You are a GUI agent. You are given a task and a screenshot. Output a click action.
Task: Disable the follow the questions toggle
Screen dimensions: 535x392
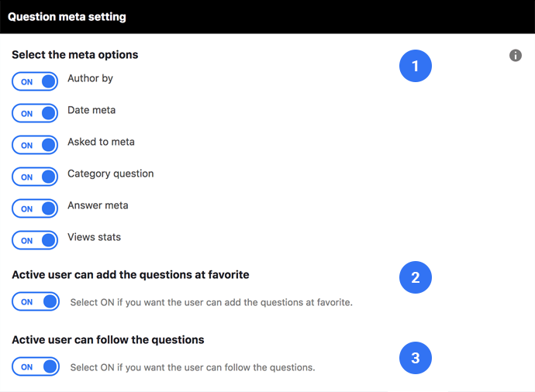(36, 366)
